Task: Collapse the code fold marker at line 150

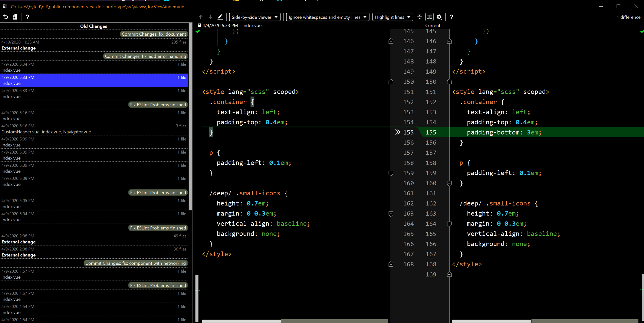Action: click(x=391, y=82)
